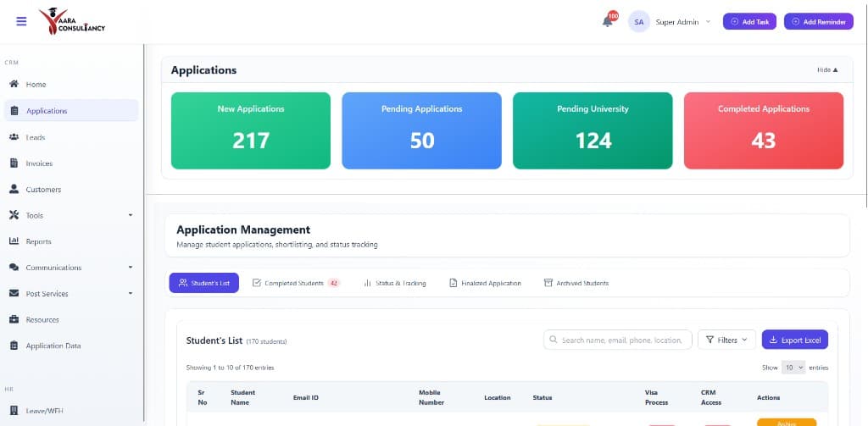This screenshot has width=868, height=426.
Task: Open the Filters dropdown
Action: pyautogui.click(x=726, y=340)
